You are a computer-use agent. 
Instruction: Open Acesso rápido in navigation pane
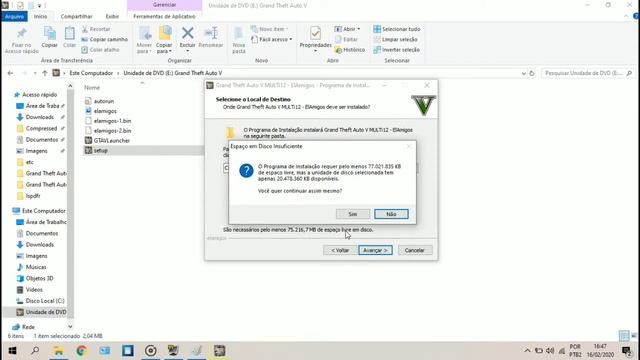tap(40, 95)
